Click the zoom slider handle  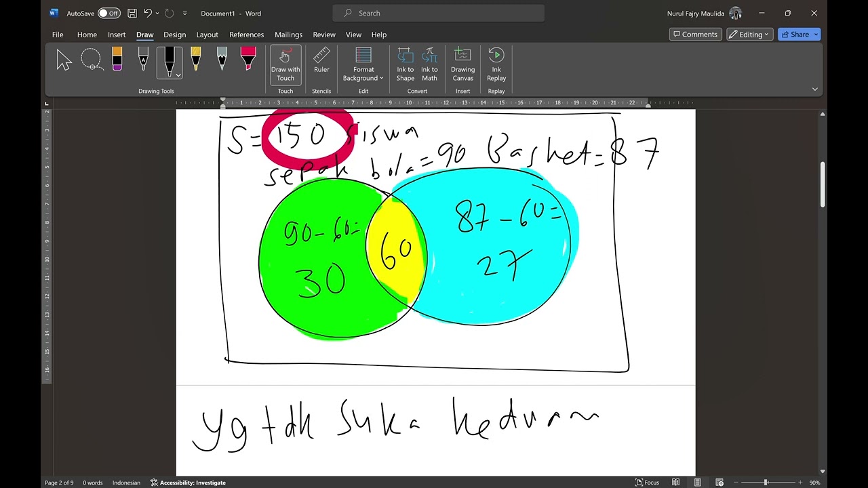(766, 483)
